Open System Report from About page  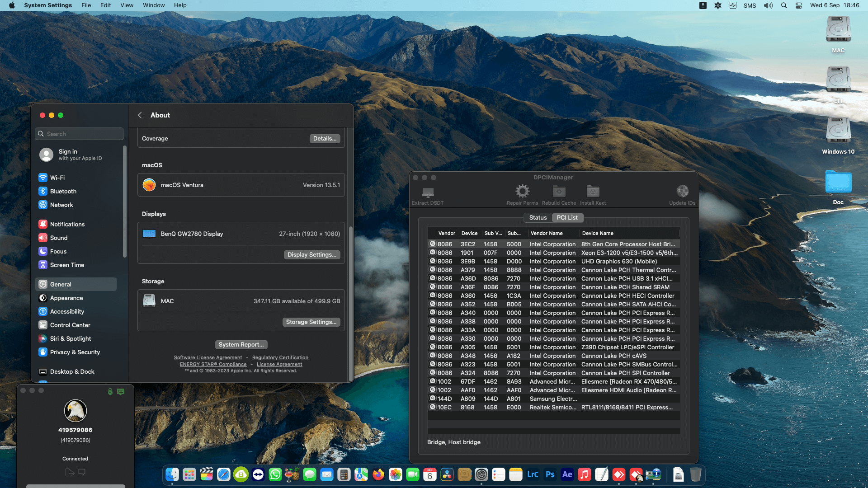(241, 344)
